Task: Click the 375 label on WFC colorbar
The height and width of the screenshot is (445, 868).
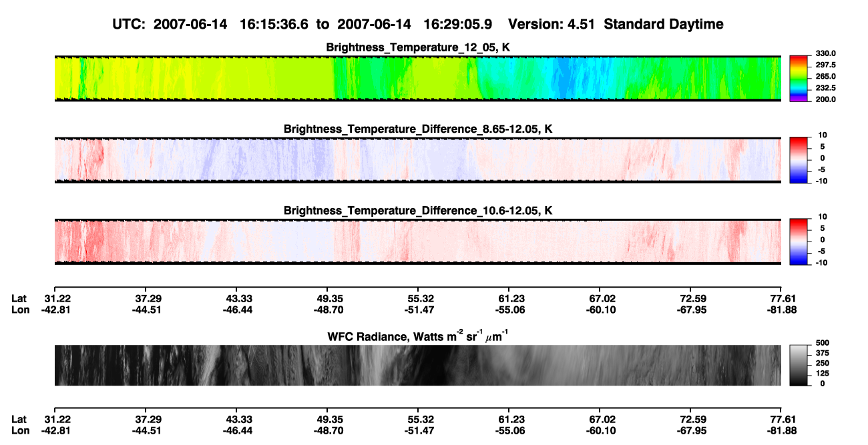Action: point(821,352)
